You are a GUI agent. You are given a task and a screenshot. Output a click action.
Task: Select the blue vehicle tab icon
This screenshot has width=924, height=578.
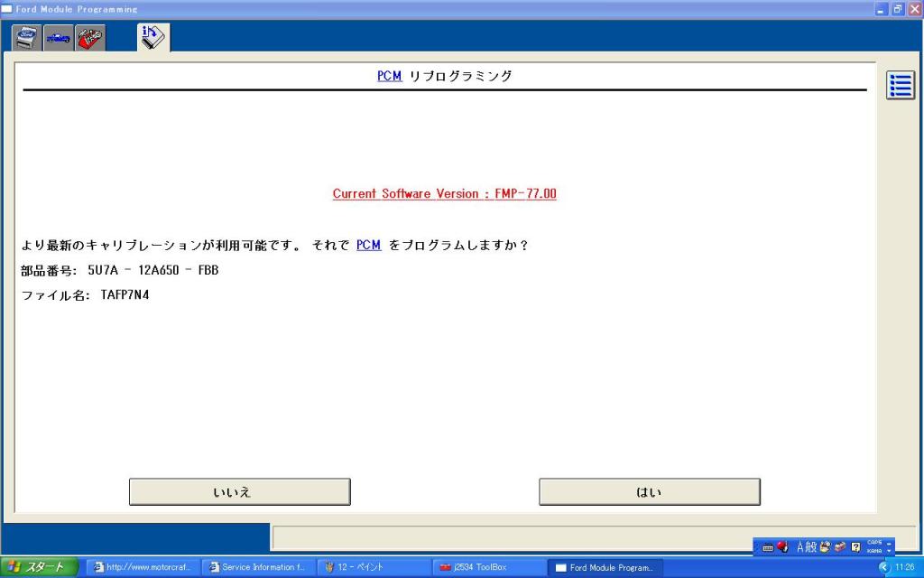59,38
